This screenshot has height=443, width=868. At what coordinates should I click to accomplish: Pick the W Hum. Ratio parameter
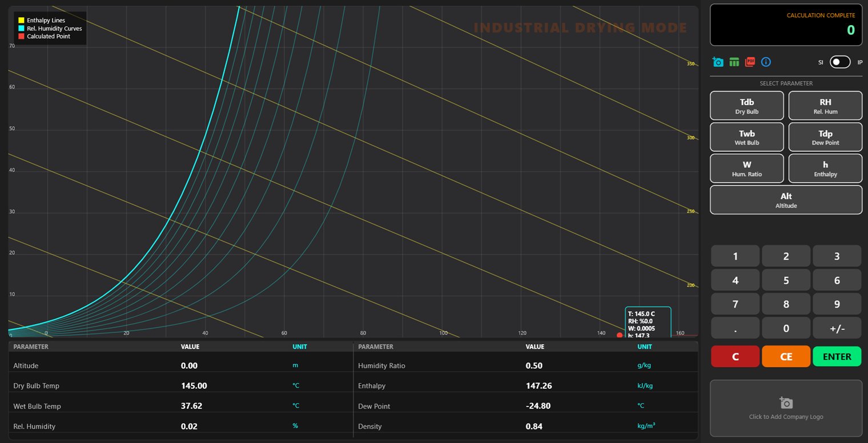(746, 168)
